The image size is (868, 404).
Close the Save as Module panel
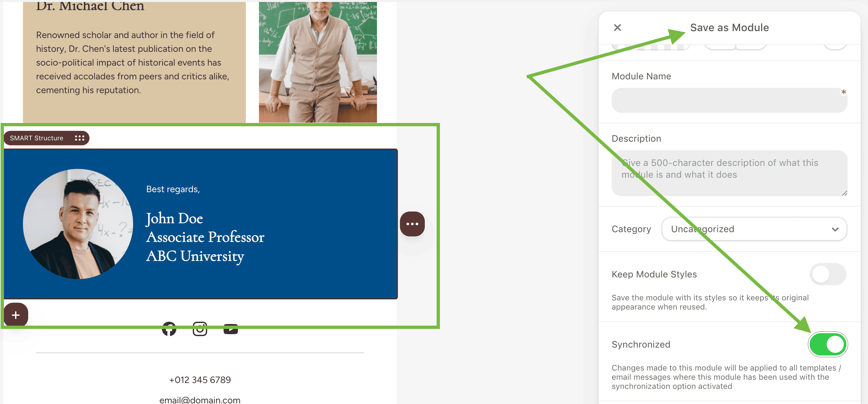coord(617,28)
